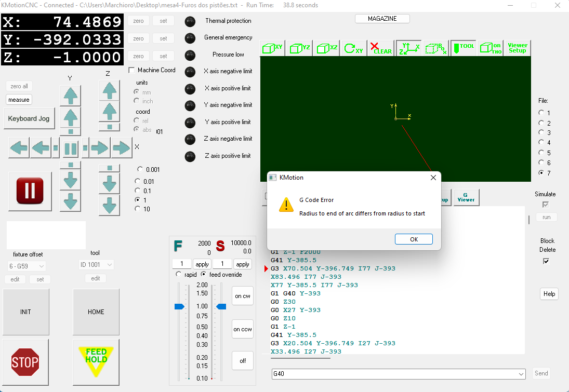
Task: Click the XZ plane view icon
Action: pos(327,48)
